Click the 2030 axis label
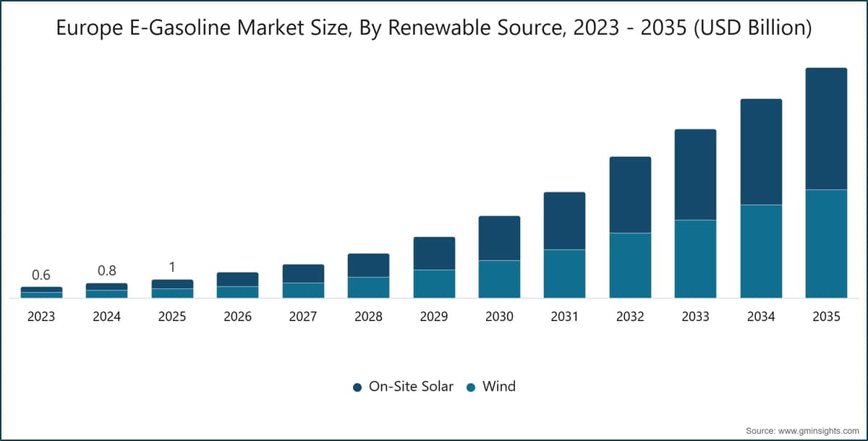The image size is (868, 441). [x=499, y=317]
